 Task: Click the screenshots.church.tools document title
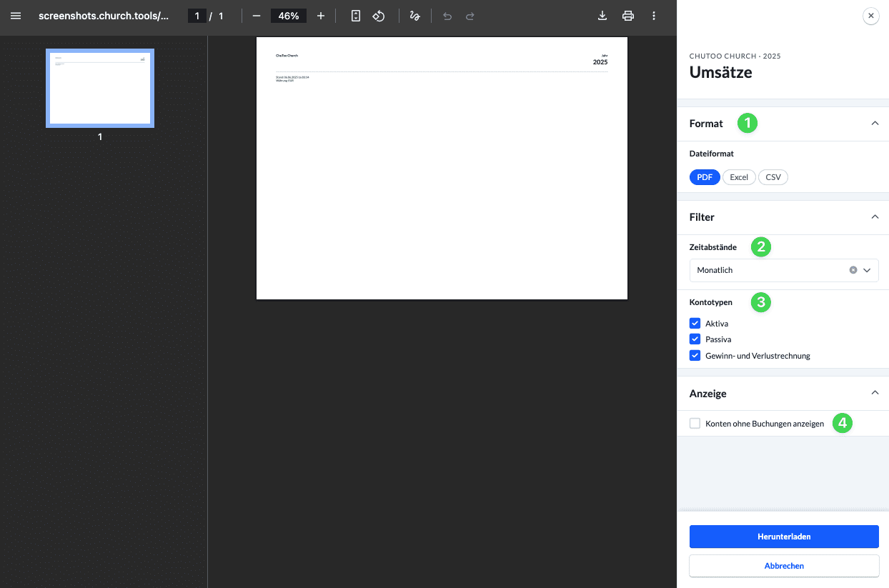click(104, 16)
